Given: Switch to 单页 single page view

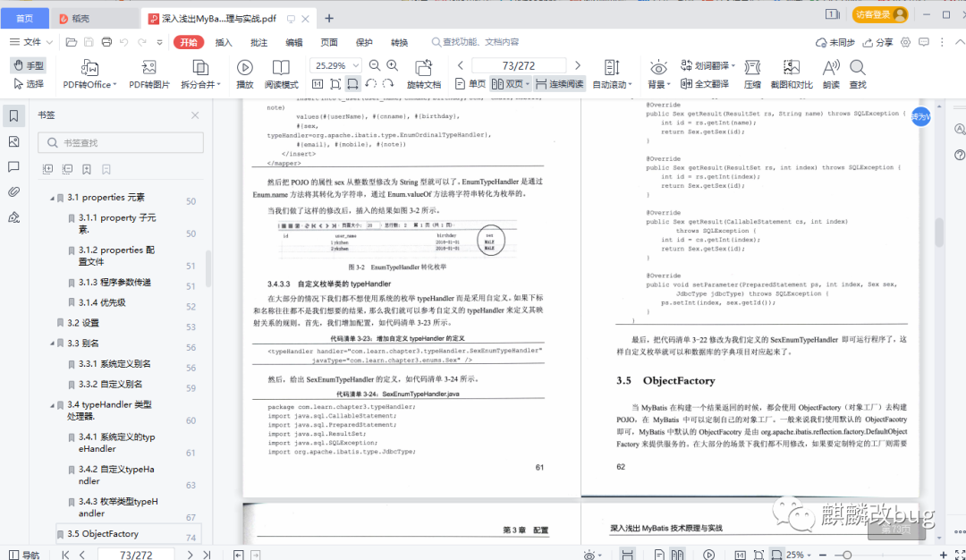Looking at the screenshot, I should 470,84.
